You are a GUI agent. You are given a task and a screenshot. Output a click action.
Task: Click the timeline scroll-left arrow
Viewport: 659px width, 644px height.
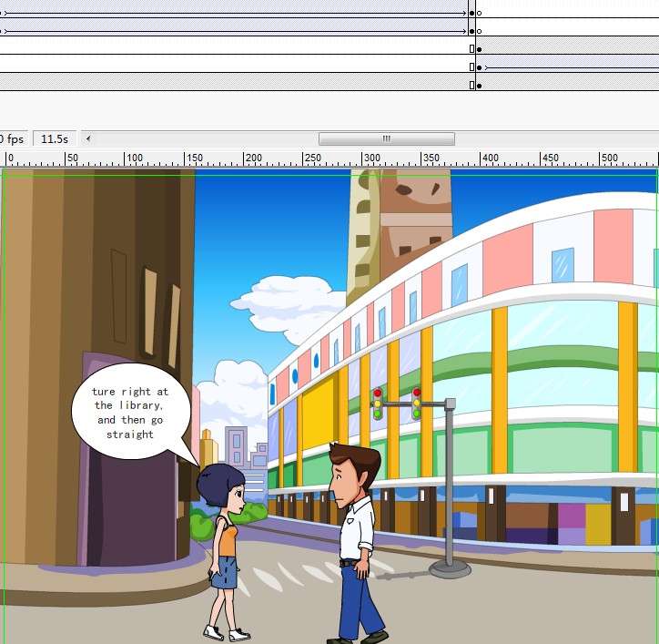point(88,138)
